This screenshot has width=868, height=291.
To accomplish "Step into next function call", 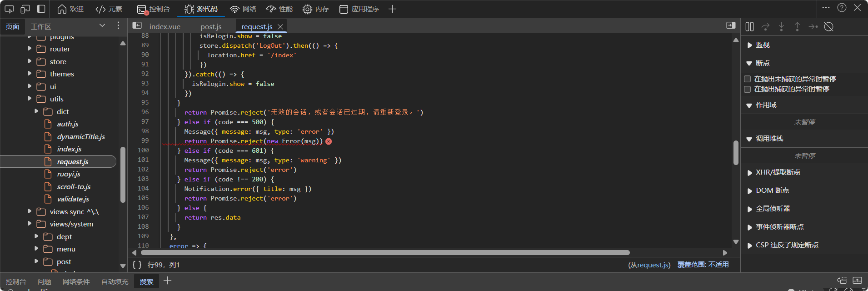I will 781,27.
